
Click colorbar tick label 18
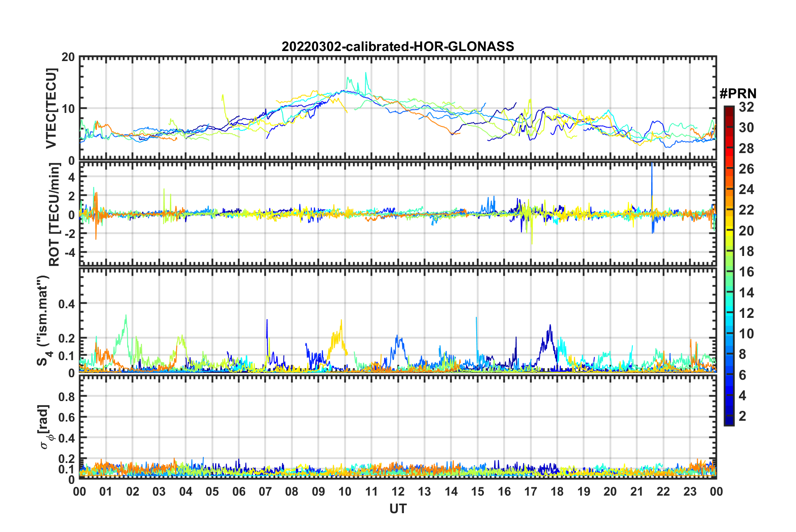pos(746,251)
